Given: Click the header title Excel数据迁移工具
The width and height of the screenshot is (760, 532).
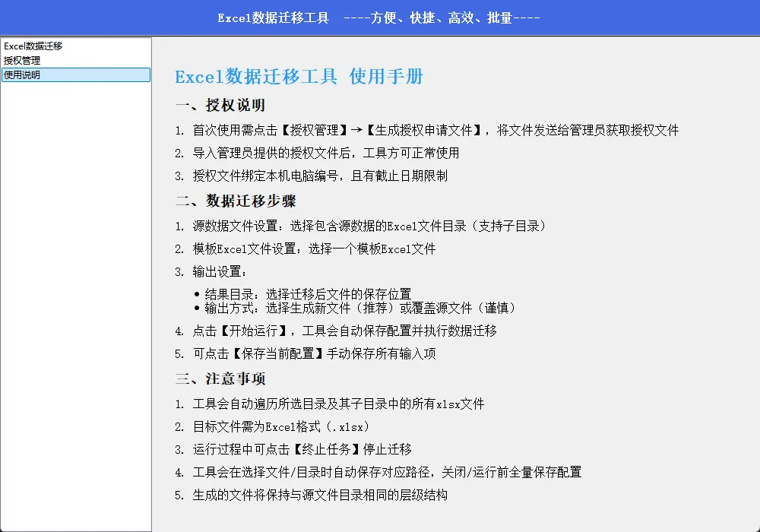Looking at the screenshot, I should [x=273, y=18].
